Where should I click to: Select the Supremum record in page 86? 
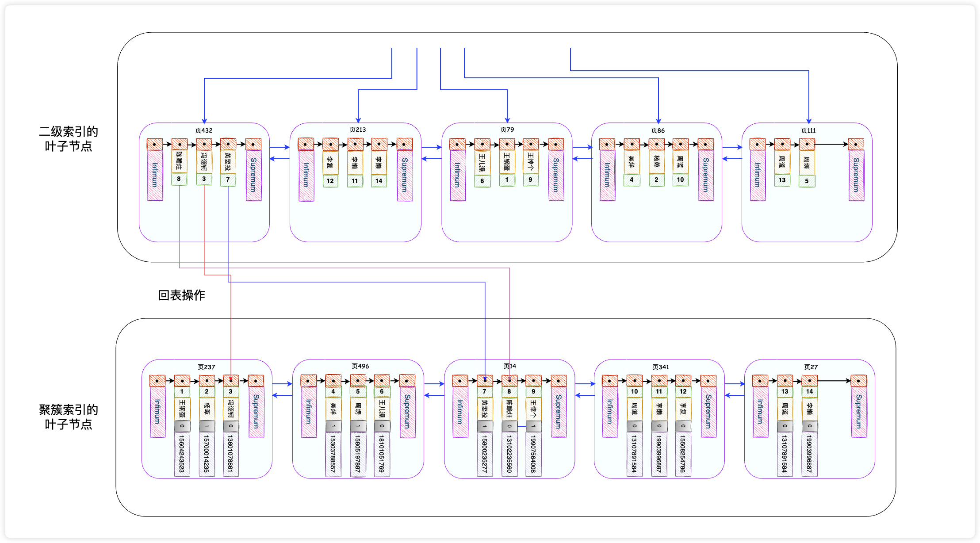pos(706,176)
